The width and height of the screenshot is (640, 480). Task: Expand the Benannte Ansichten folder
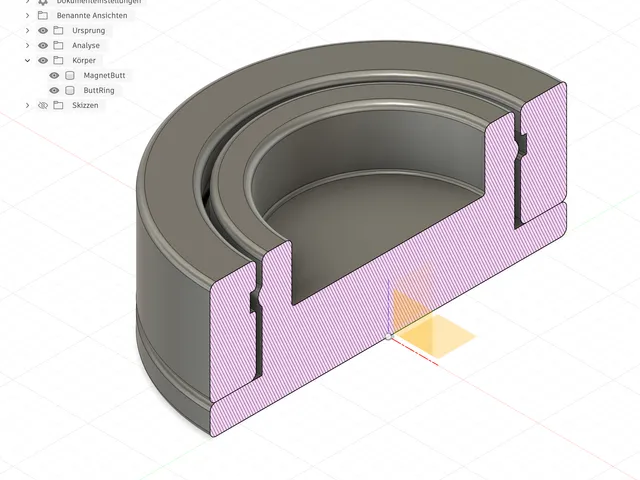27,16
